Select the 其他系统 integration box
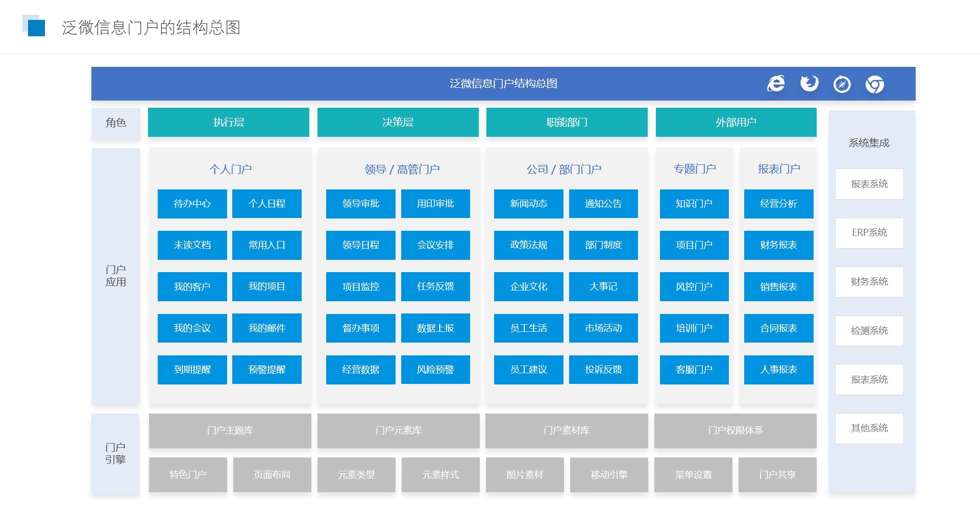Viewport: 980px width, 508px height. (x=869, y=428)
